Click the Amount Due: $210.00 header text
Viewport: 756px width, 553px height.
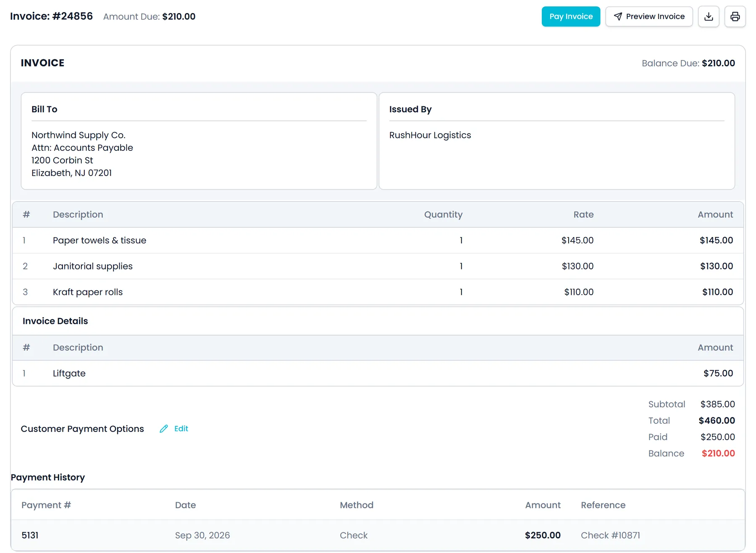tap(149, 16)
